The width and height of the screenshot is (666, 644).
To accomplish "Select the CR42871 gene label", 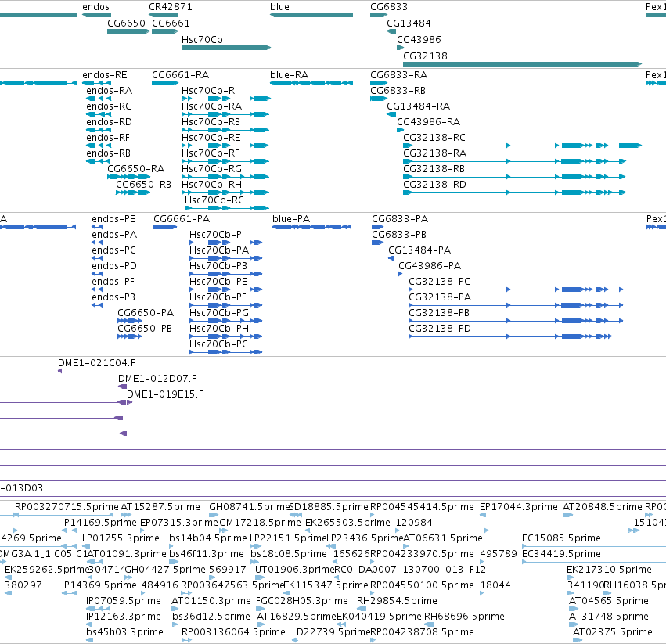I will (x=171, y=7).
